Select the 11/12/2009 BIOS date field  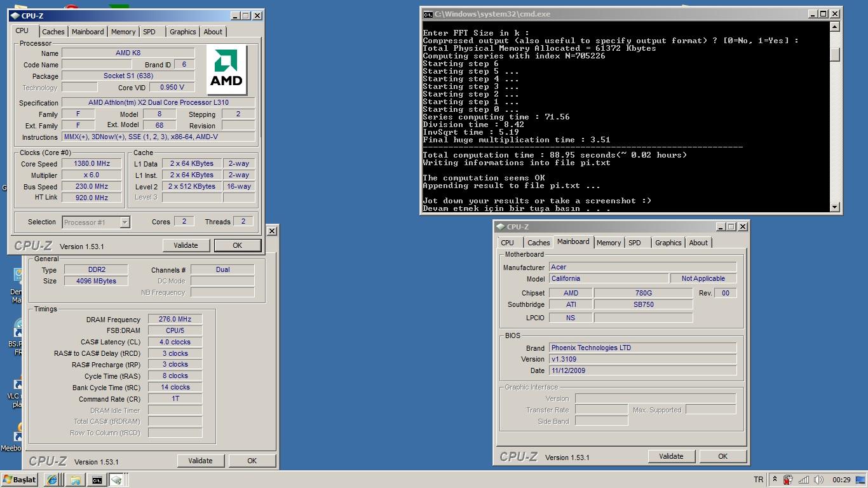tap(643, 370)
